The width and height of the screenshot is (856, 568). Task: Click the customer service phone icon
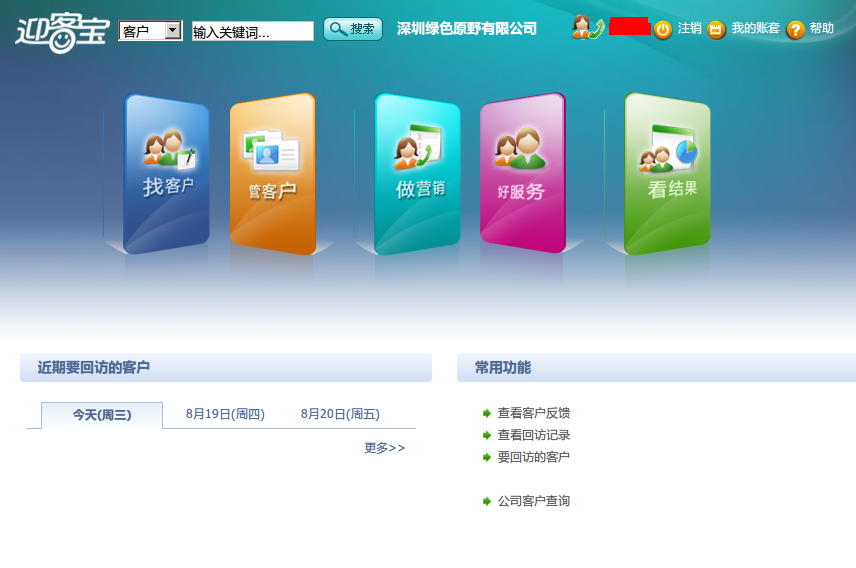[587, 27]
